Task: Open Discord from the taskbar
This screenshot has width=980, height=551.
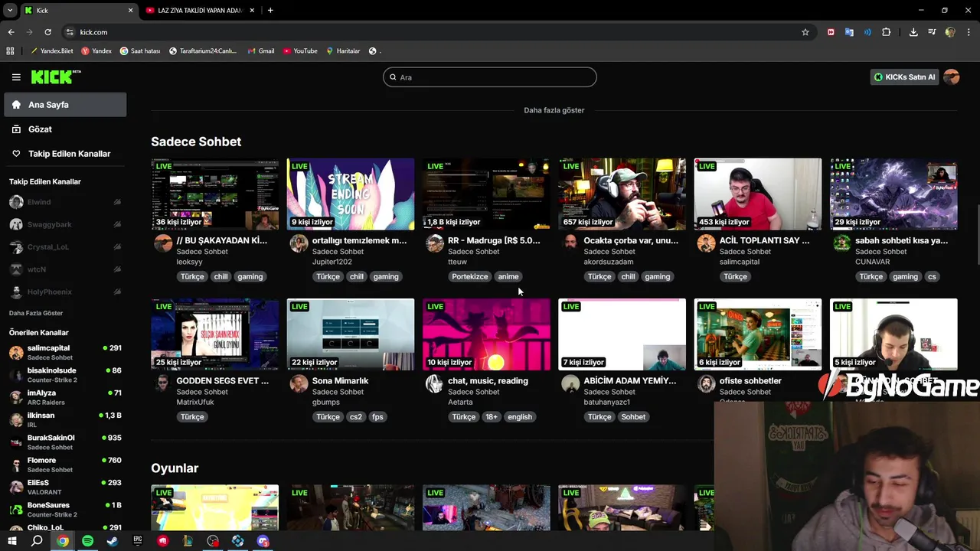Action: click(263, 541)
